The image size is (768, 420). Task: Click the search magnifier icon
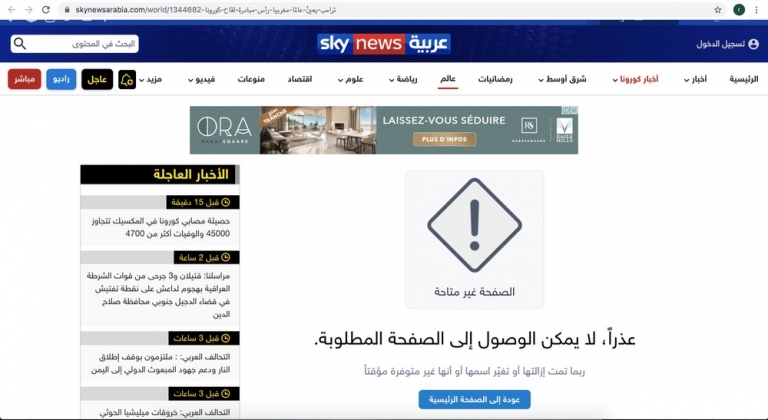[x=21, y=44]
